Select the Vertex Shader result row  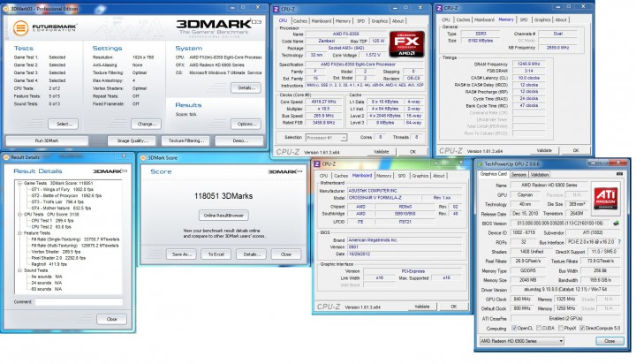[x=56, y=252]
